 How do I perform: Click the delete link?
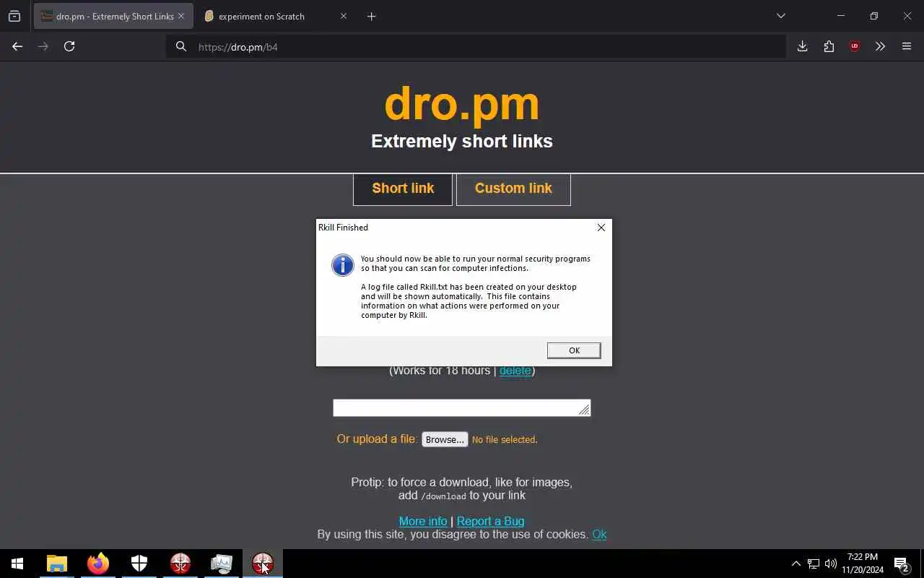point(515,371)
